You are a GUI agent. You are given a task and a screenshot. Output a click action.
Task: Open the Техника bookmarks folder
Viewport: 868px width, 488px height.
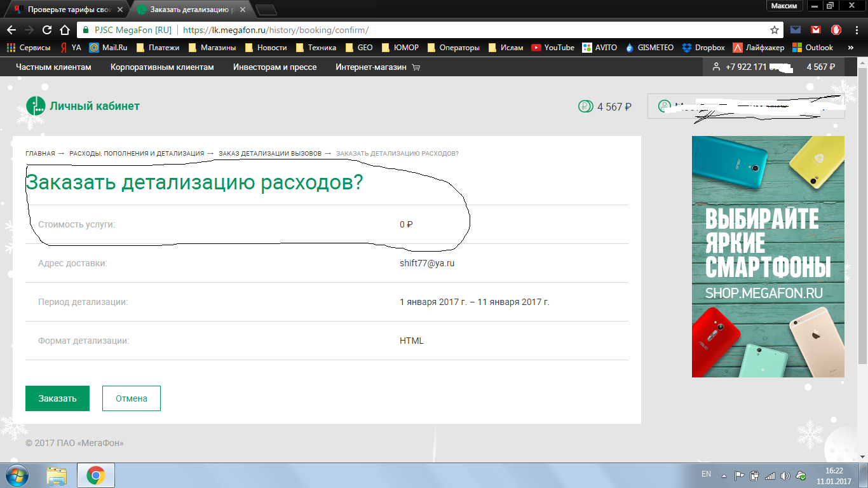[315, 48]
